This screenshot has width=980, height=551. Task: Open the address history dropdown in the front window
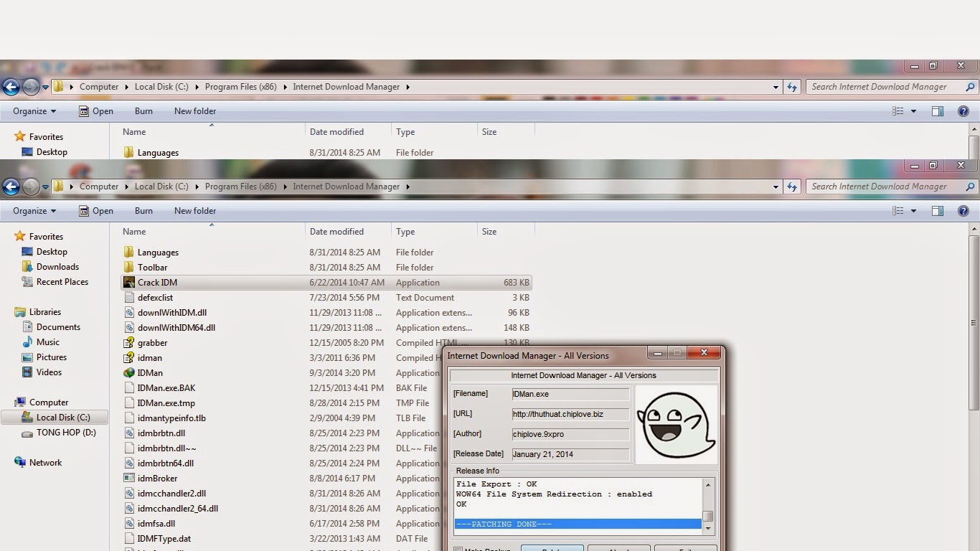(x=776, y=187)
